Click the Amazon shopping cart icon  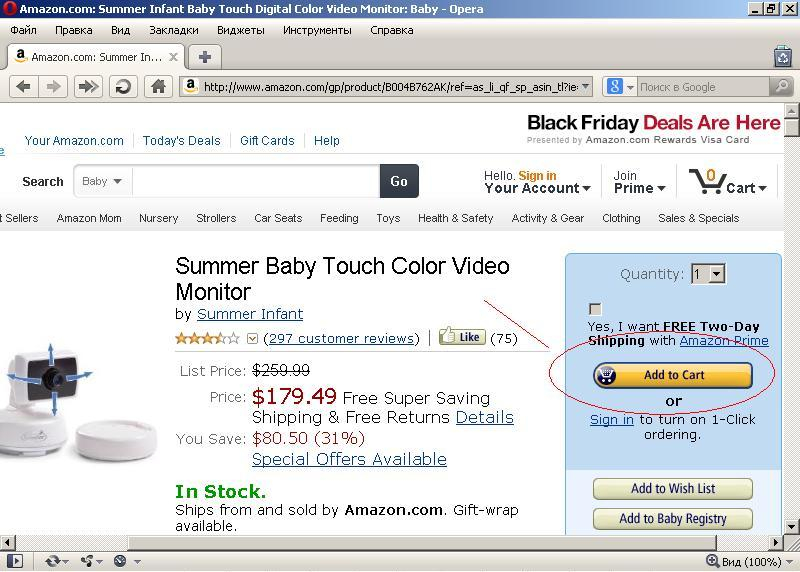click(x=707, y=182)
